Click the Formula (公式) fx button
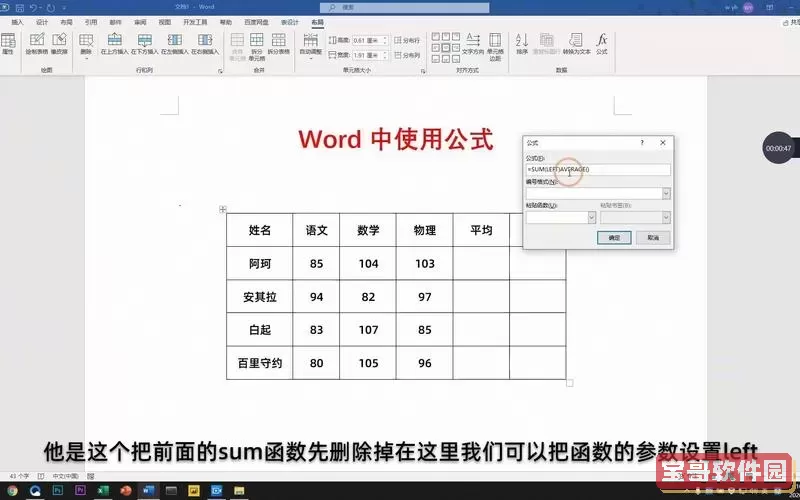Image resolution: width=800 pixels, height=500 pixels. (x=602, y=44)
